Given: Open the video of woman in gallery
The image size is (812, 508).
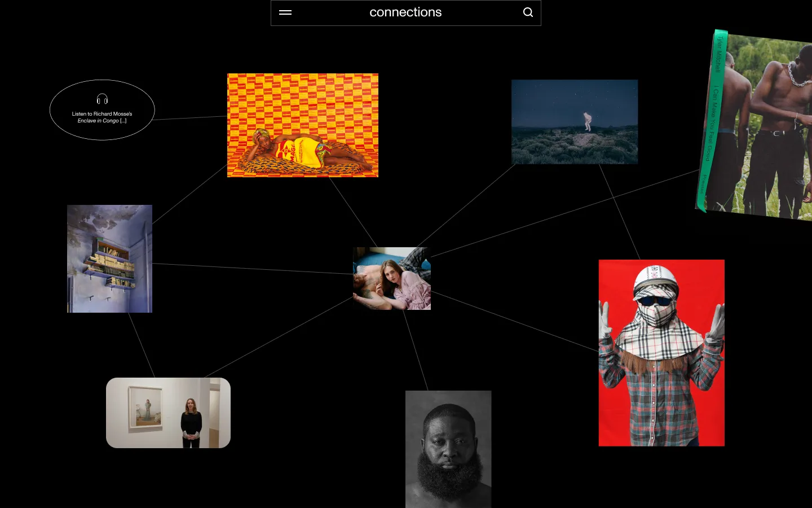Looking at the screenshot, I should 168,413.
